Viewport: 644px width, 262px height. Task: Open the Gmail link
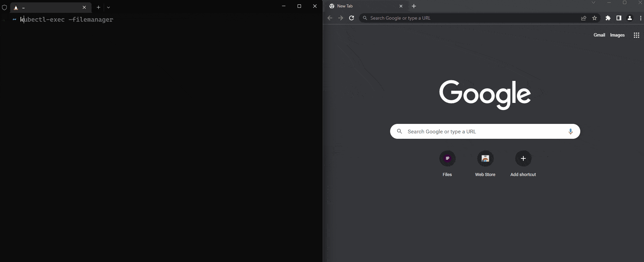pyautogui.click(x=599, y=35)
